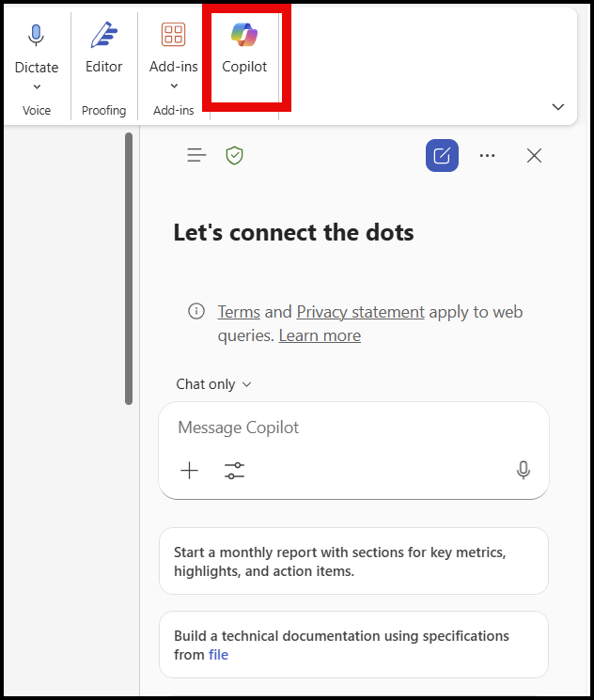
Task: Click the Dictate microphone icon
Action: [x=36, y=36]
